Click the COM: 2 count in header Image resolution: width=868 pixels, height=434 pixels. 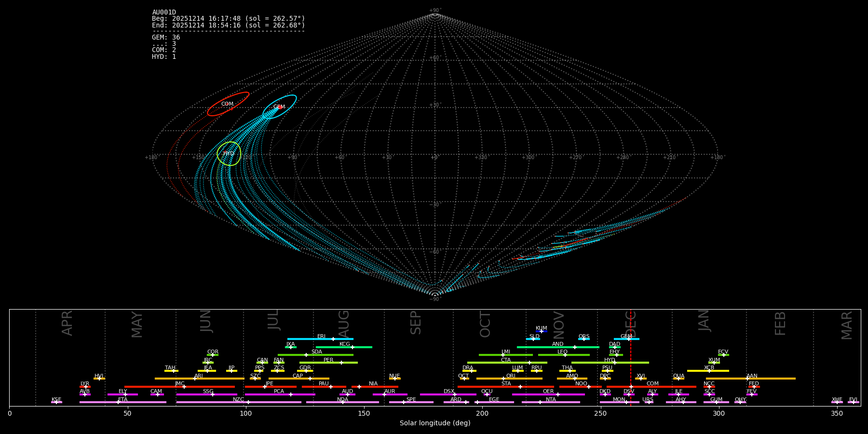pyautogui.click(x=164, y=50)
